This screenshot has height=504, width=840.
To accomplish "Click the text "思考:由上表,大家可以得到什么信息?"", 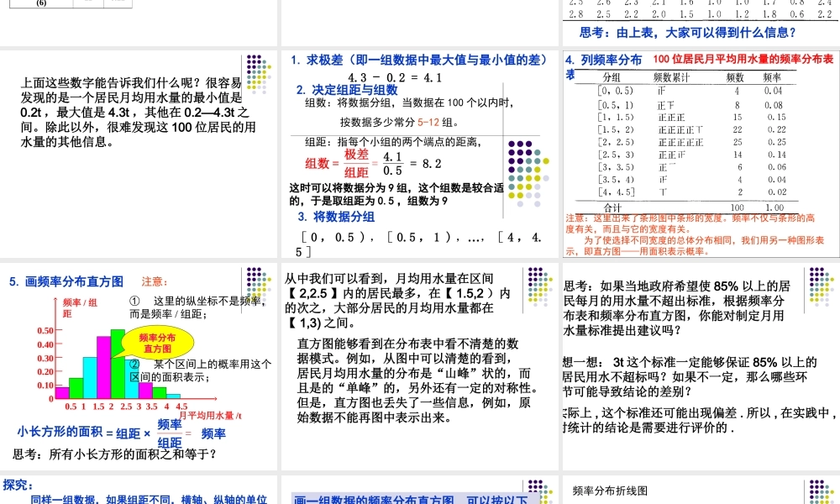I will [687, 33].
